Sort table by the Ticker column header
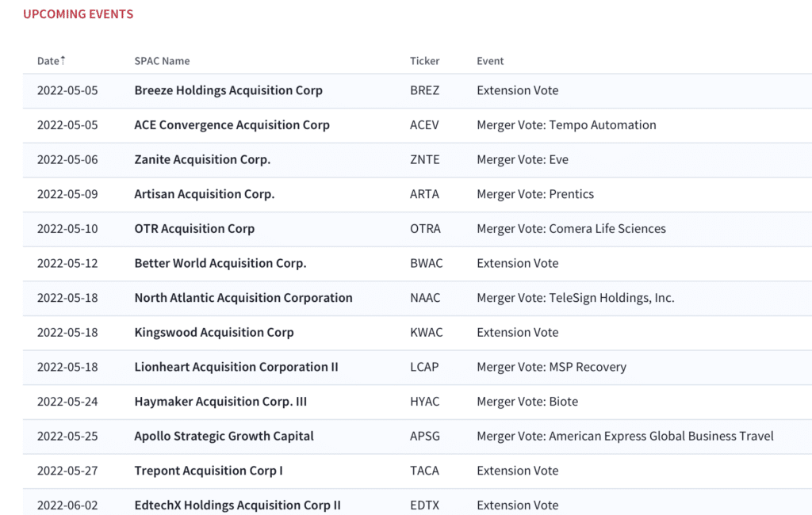Screen dimensions: 812x515 click(425, 61)
